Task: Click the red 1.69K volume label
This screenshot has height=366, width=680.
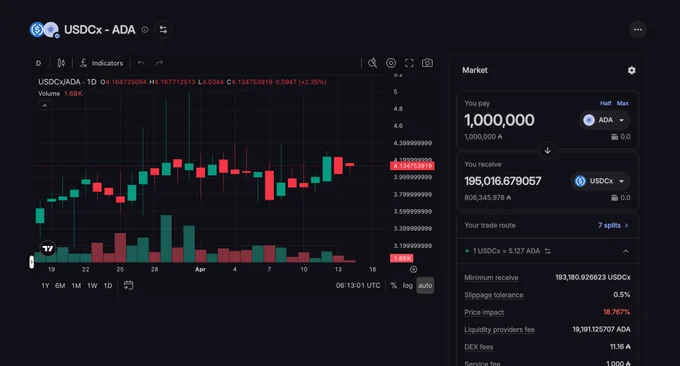Action: pos(402,258)
